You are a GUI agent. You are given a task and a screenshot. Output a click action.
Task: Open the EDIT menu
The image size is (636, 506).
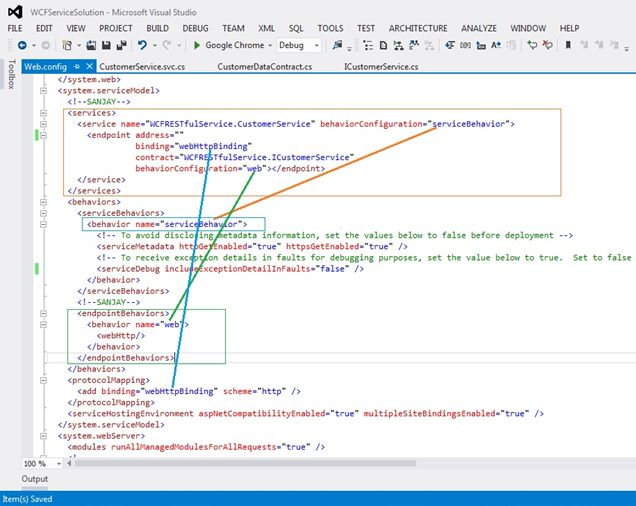pos(44,28)
